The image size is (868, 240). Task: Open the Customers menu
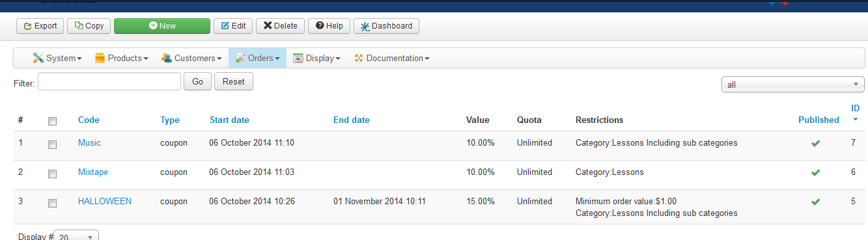191,59
